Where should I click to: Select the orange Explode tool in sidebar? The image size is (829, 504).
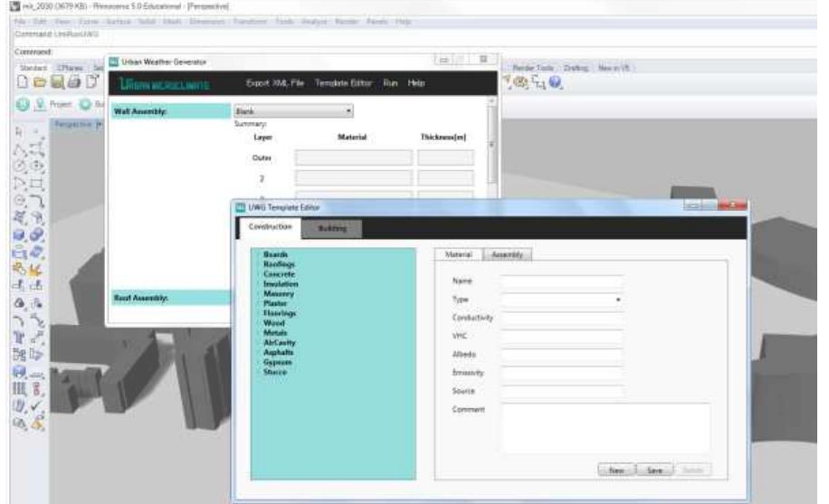point(36,269)
